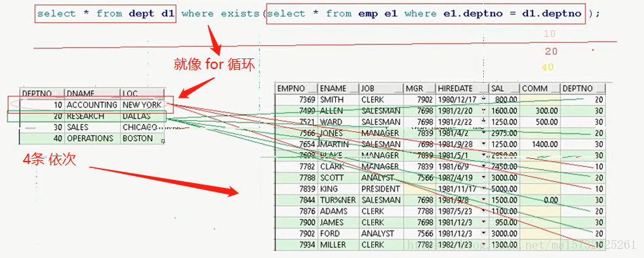Click LOC header in the dept table
The height and width of the screenshot is (258, 644).
coord(142,93)
